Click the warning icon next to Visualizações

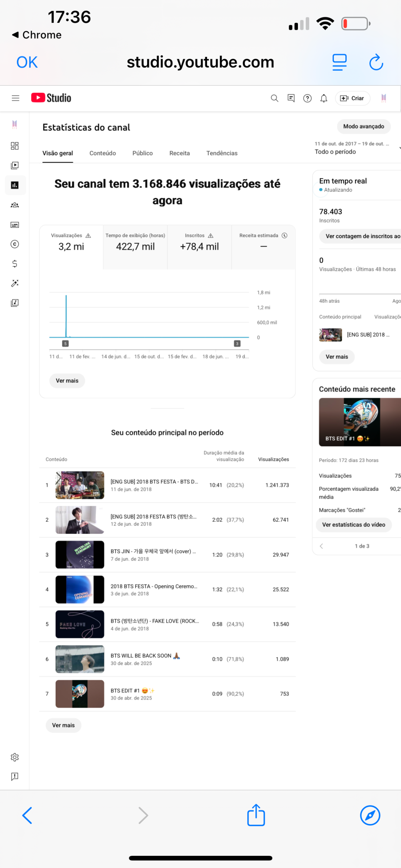click(x=88, y=236)
